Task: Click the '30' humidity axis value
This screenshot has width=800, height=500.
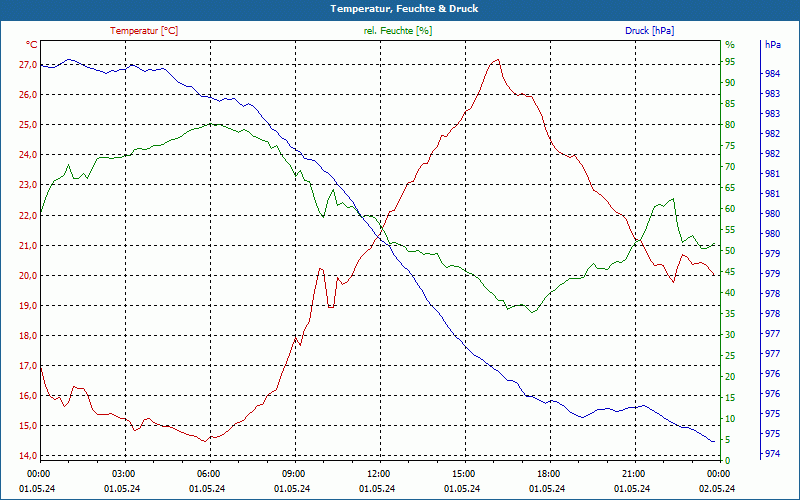Action: (730, 335)
